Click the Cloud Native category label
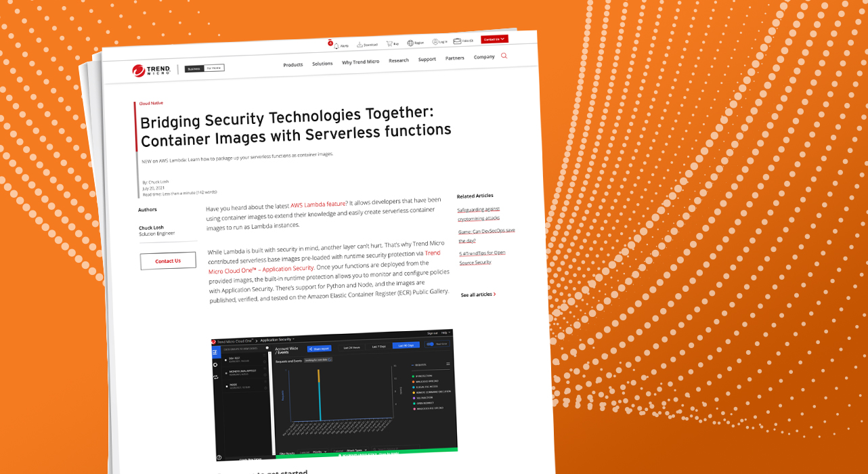The width and height of the screenshot is (868, 474). click(x=151, y=103)
